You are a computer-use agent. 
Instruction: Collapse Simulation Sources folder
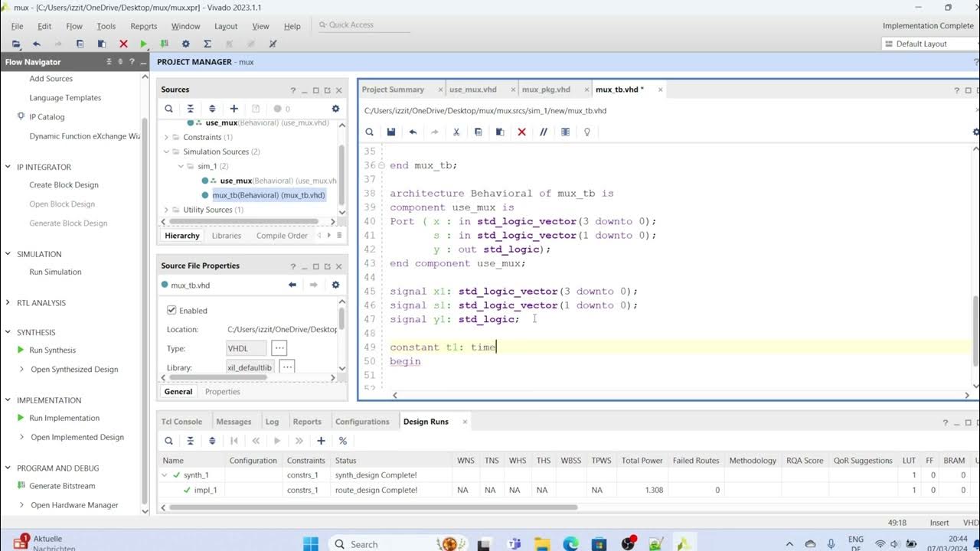[166, 152]
